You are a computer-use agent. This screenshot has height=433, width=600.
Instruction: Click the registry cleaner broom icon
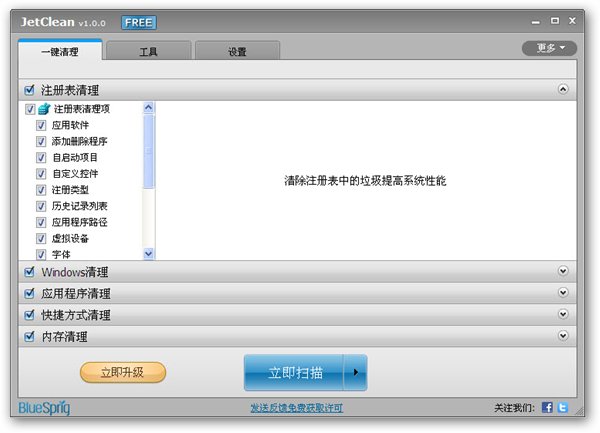click(44, 109)
